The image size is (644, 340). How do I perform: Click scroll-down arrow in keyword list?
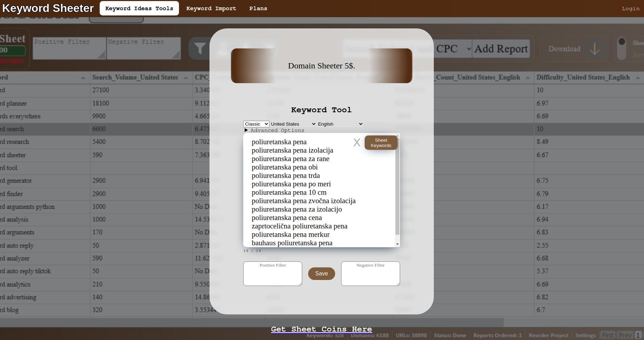tap(397, 244)
